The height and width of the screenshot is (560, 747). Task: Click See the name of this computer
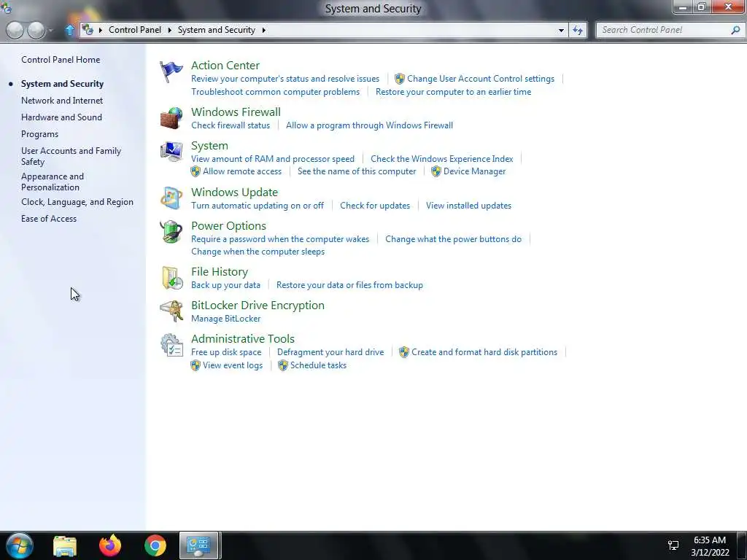[357, 171]
